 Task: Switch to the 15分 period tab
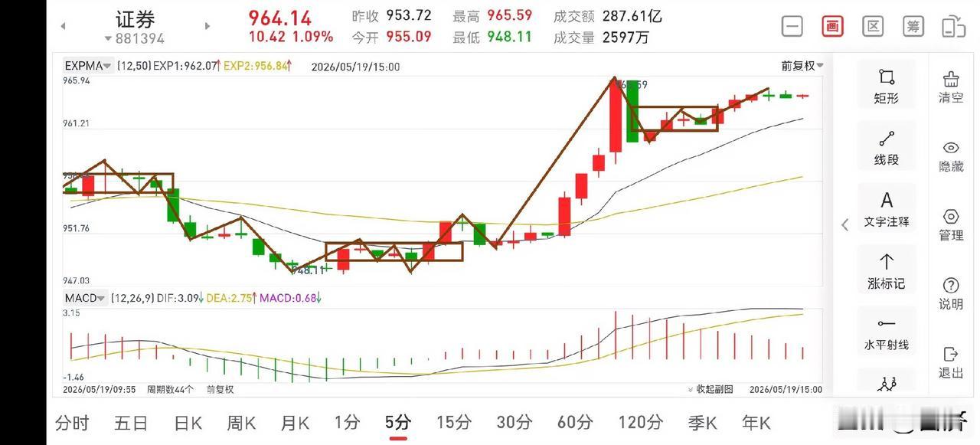(453, 422)
